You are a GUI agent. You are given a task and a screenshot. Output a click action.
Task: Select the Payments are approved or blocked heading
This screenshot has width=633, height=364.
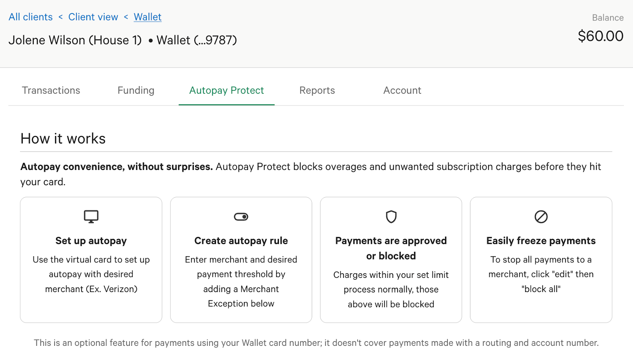(x=391, y=248)
